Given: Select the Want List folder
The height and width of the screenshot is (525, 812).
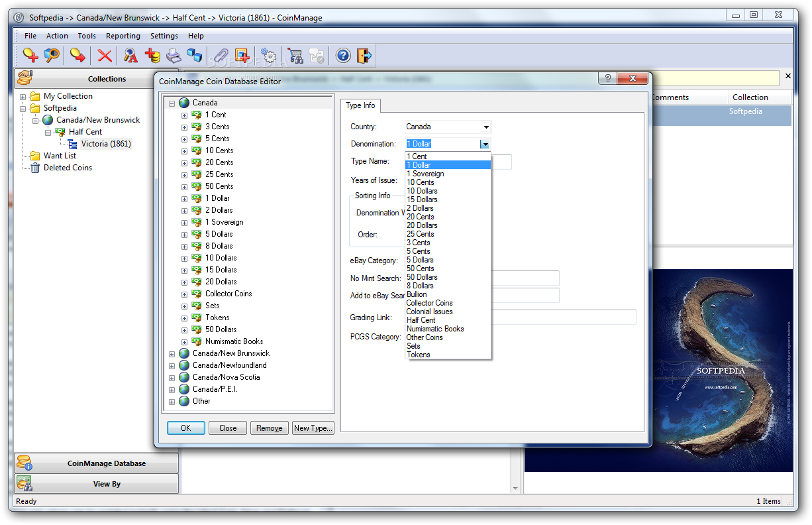Looking at the screenshot, I should [x=60, y=156].
